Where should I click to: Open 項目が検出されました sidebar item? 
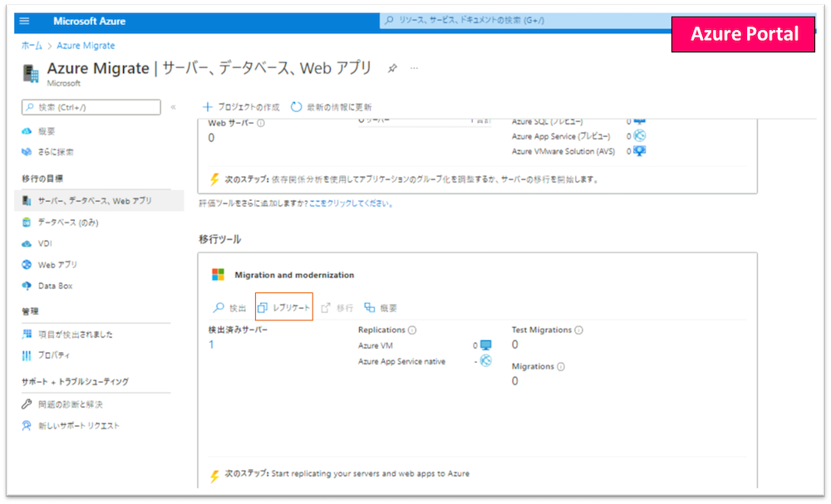pos(76,335)
